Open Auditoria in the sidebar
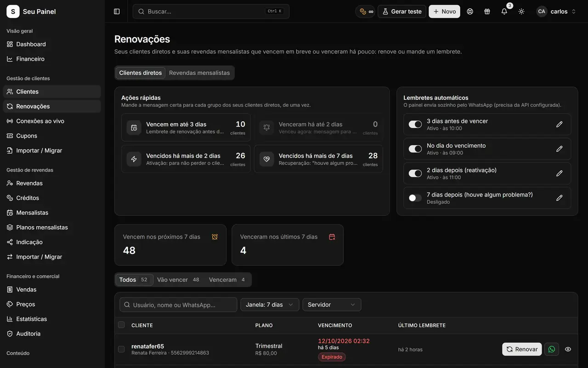 (52, 333)
